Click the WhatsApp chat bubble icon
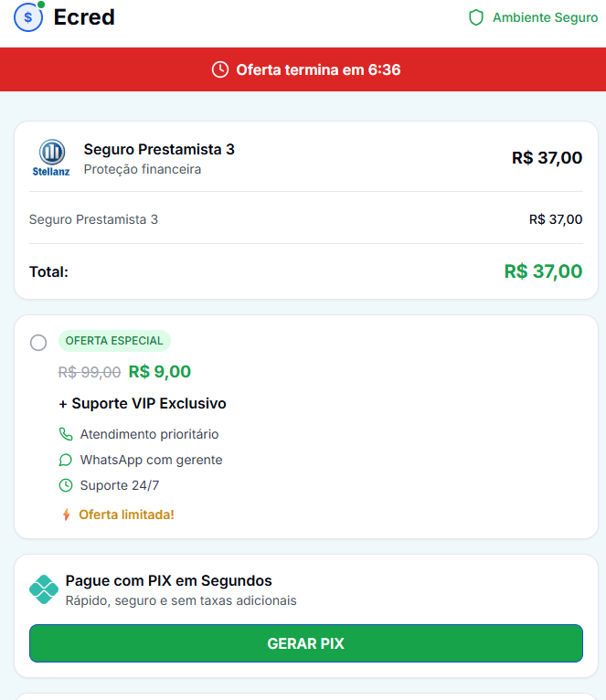This screenshot has height=700, width=606. coord(66,460)
